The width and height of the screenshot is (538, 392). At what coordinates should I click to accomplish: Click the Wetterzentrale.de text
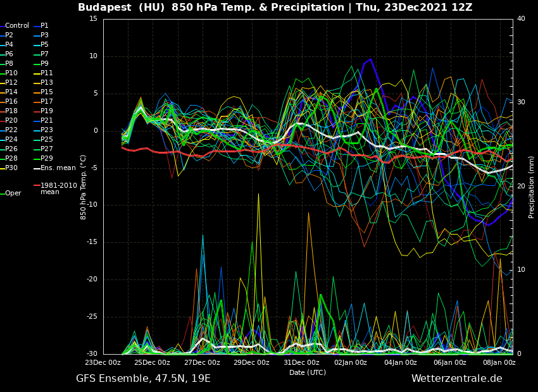tap(456, 379)
